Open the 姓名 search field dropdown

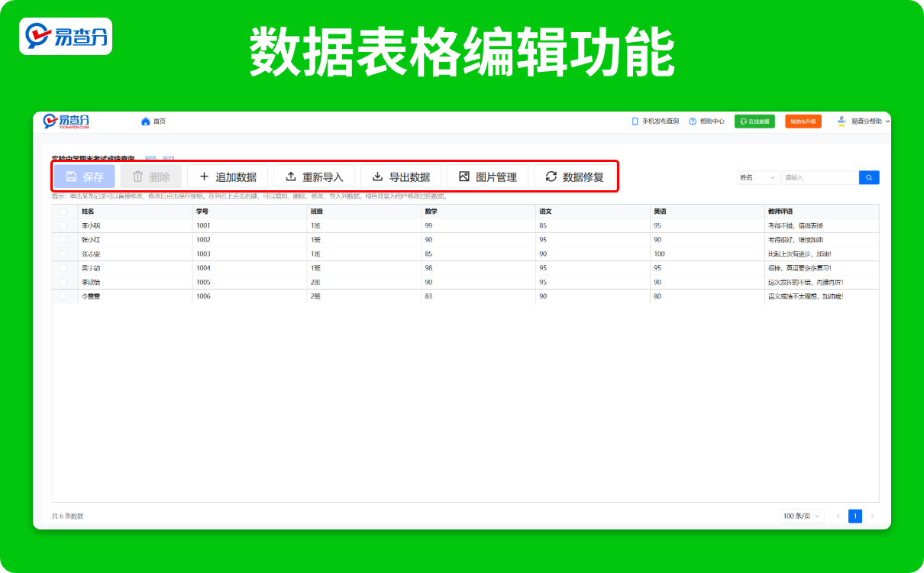tap(758, 176)
